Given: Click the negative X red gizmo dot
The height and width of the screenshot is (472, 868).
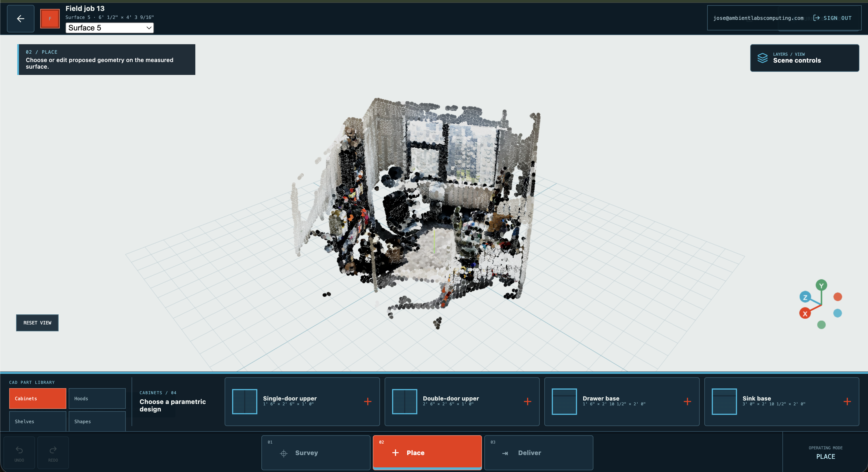Looking at the screenshot, I should (838, 297).
